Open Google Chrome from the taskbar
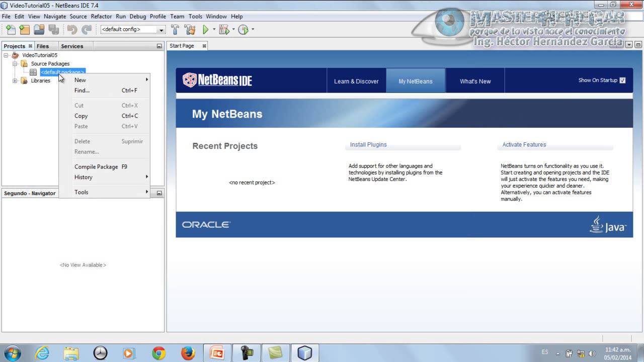The width and height of the screenshot is (644, 362). (x=158, y=353)
